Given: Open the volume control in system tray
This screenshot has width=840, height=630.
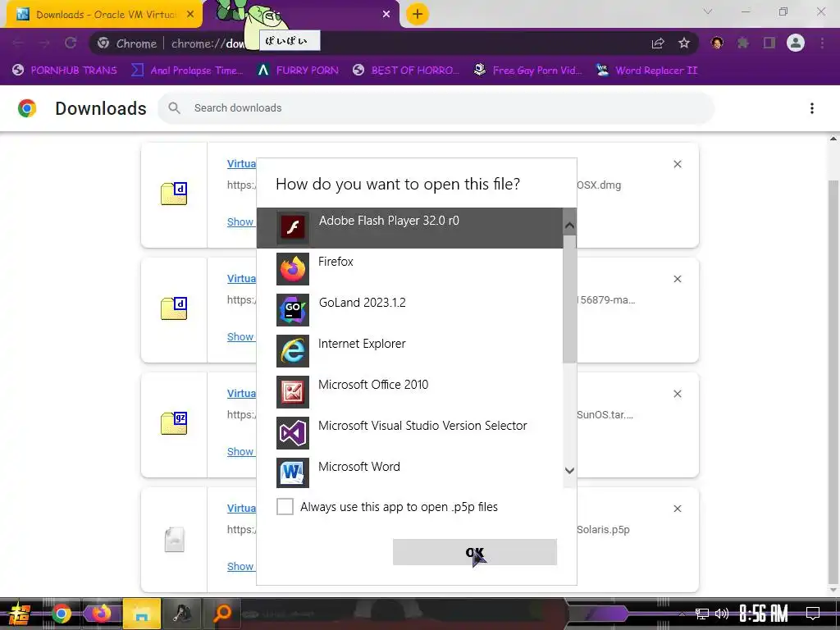Looking at the screenshot, I should coord(722,614).
